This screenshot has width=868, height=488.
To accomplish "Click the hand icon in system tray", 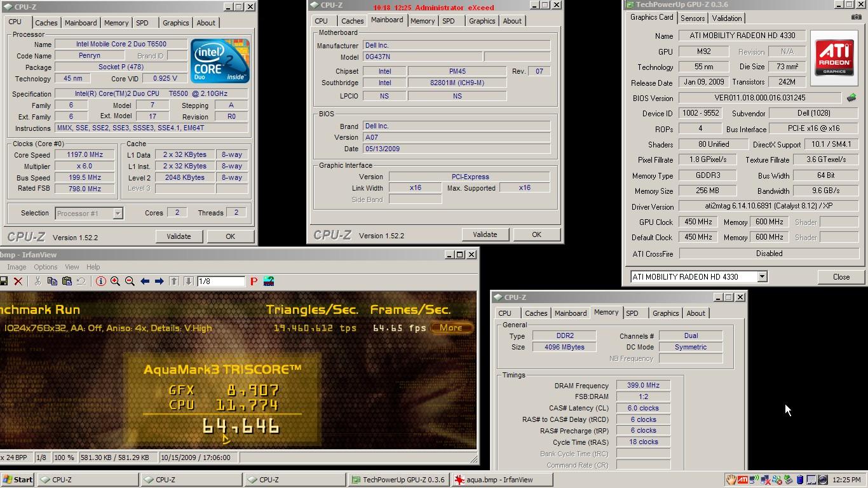I will [731, 480].
